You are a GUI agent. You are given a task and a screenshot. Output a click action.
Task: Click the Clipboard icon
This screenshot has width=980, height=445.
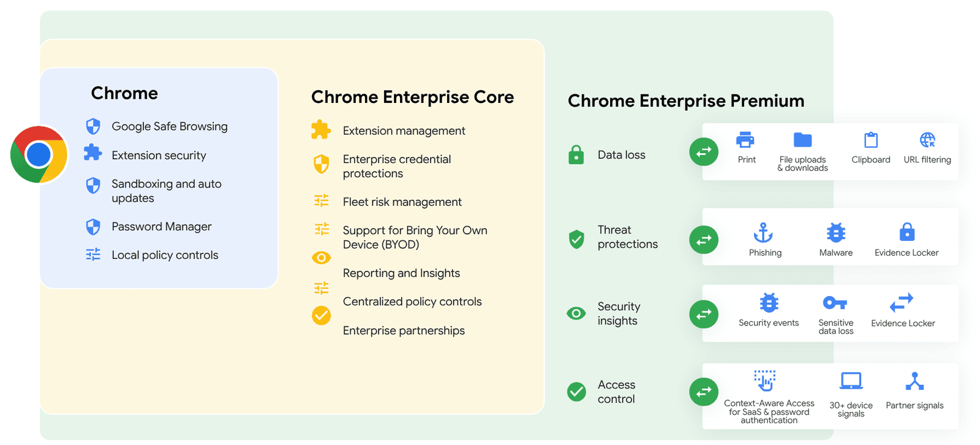coord(870,140)
